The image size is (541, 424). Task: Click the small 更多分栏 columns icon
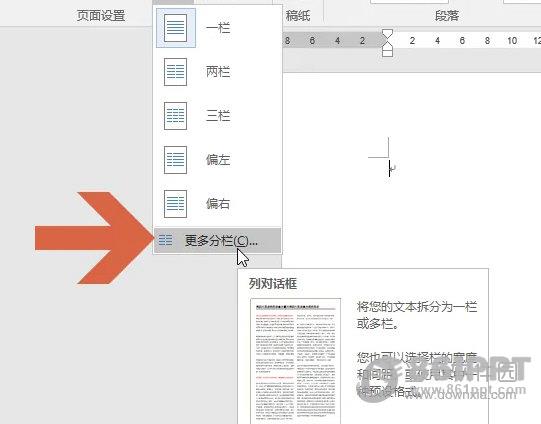pos(166,240)
